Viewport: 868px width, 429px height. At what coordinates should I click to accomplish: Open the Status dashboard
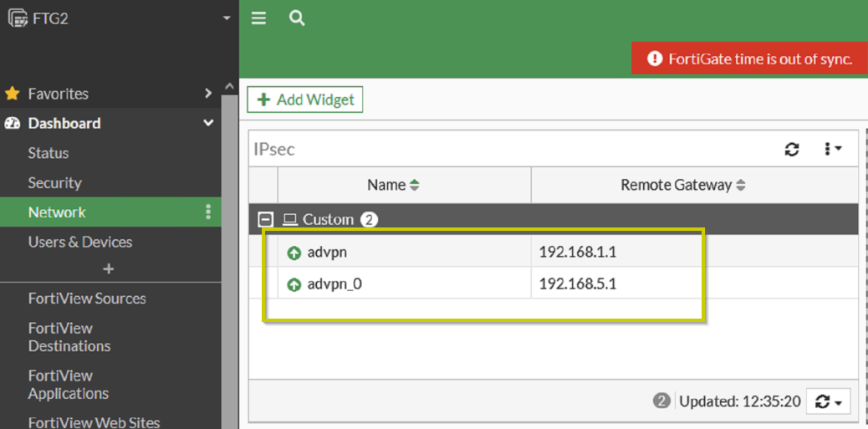tap(49, 153)
